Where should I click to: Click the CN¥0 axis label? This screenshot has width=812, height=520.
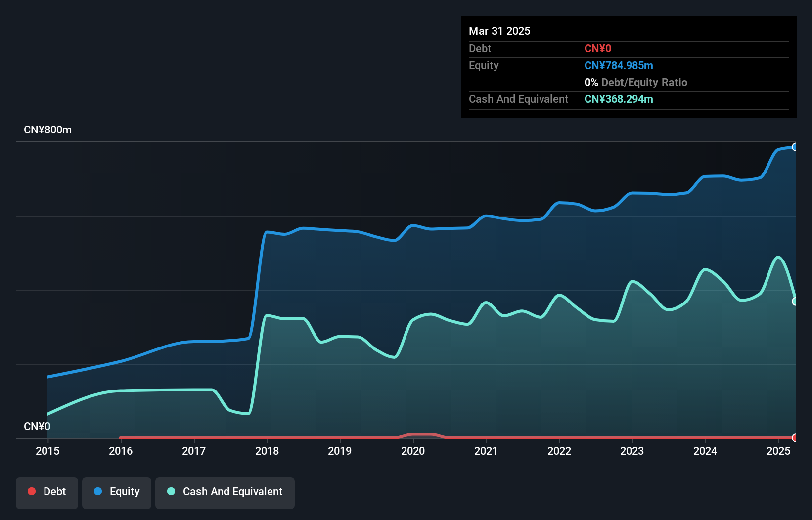click(x=37, y=427)
